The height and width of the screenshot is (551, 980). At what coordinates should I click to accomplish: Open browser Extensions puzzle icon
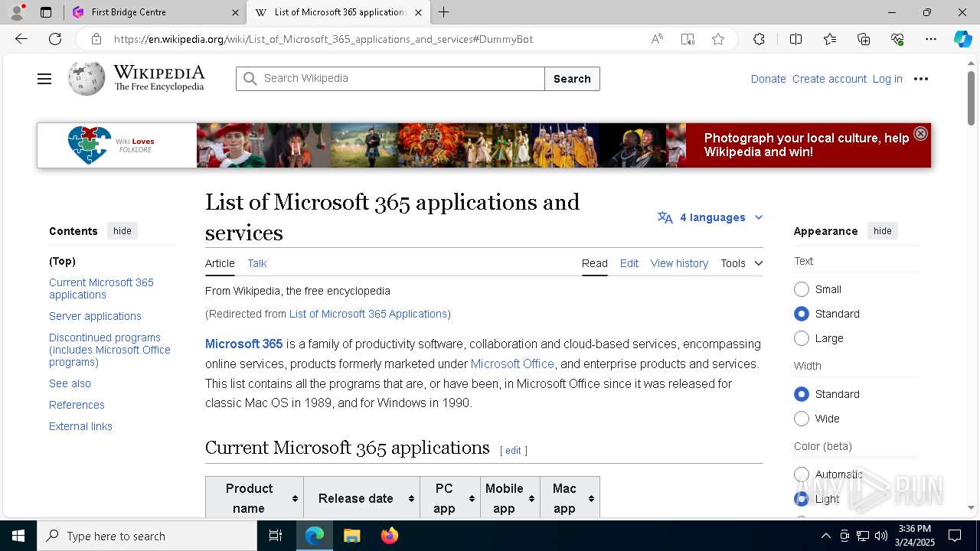(759, 39)
